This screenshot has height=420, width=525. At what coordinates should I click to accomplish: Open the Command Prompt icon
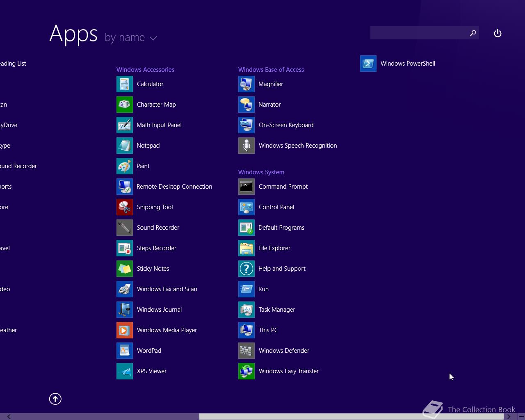(247, 187)
